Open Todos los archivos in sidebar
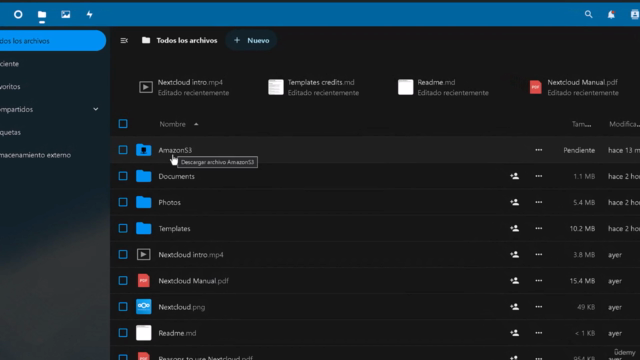The width and height of the screenshot is (640, 360). tap(52, 41)
